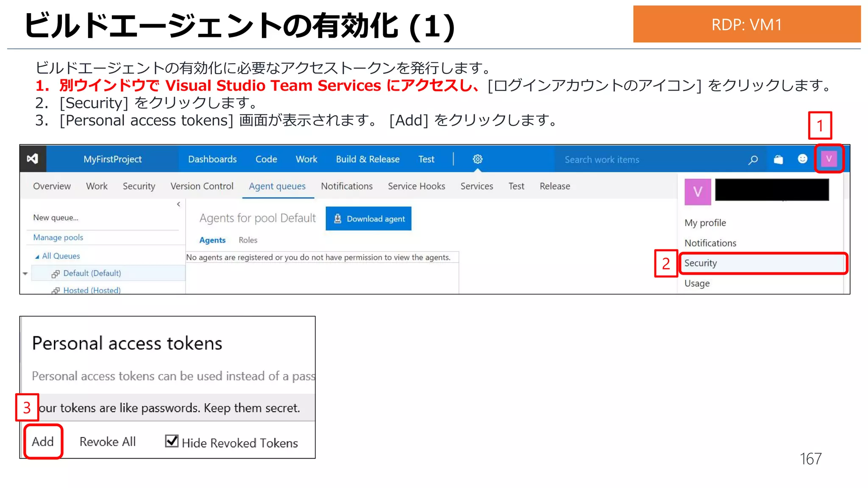Click the Revoke All button
The height and width of the screenshot is (488, 868).
(x=108, y=442)
